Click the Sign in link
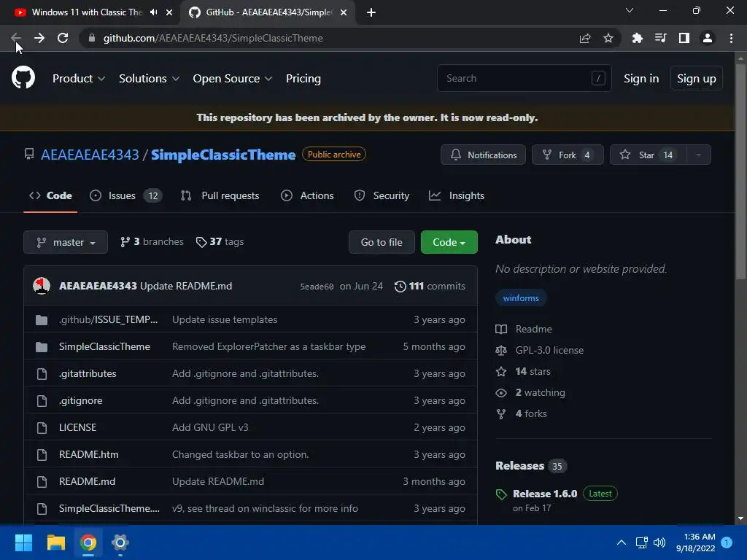This screenshot has width=747, height=560. [641, 79]
